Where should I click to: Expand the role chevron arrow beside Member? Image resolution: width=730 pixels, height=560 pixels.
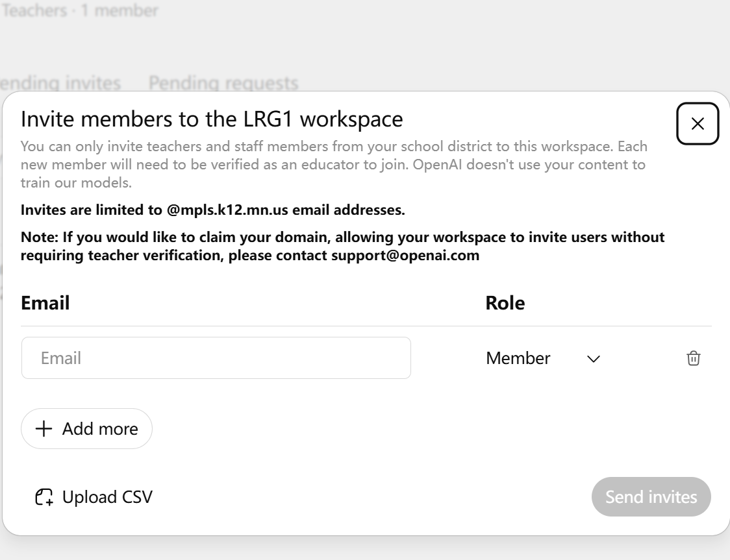click(593, 359)
